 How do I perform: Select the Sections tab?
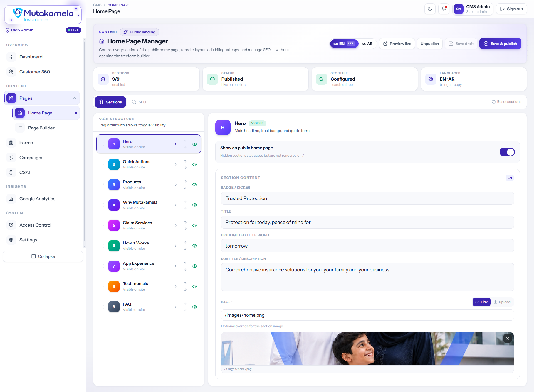click(x=110, y=102)
